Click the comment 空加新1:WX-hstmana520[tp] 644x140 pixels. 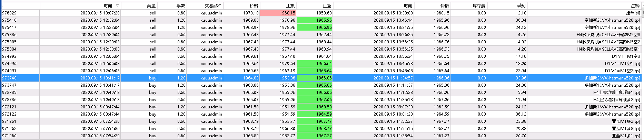[x=612, y=27]
